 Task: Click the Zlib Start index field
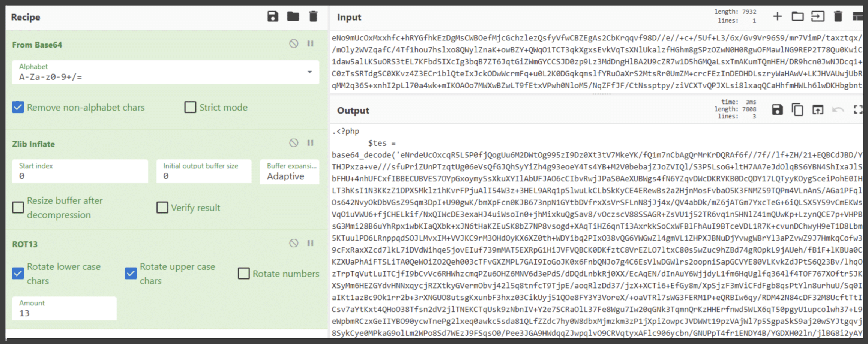80,172
